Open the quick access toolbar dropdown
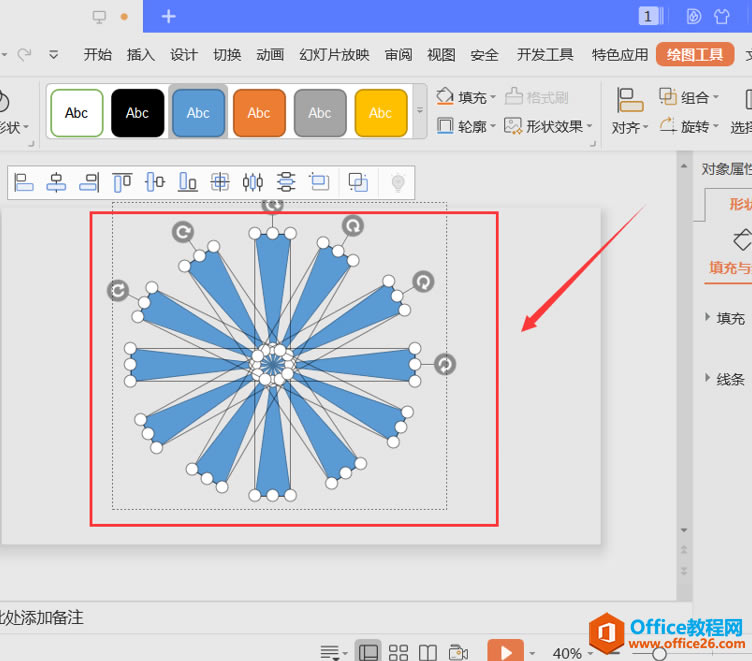 [x=54, y=54]
